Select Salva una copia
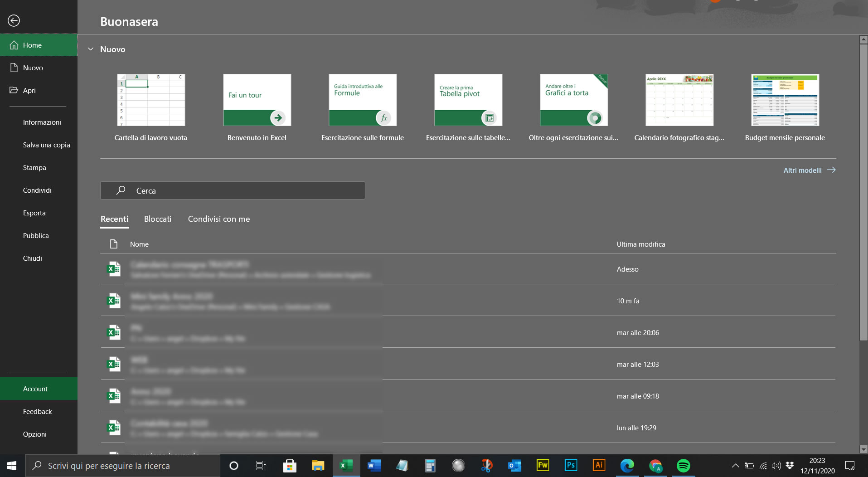The image size is (868, 477). coord(39,145)
